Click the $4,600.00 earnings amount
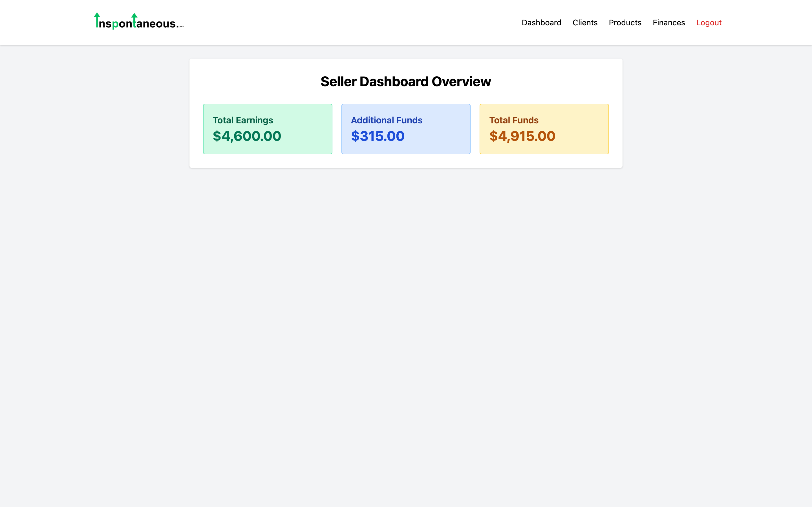 point(247,136)
